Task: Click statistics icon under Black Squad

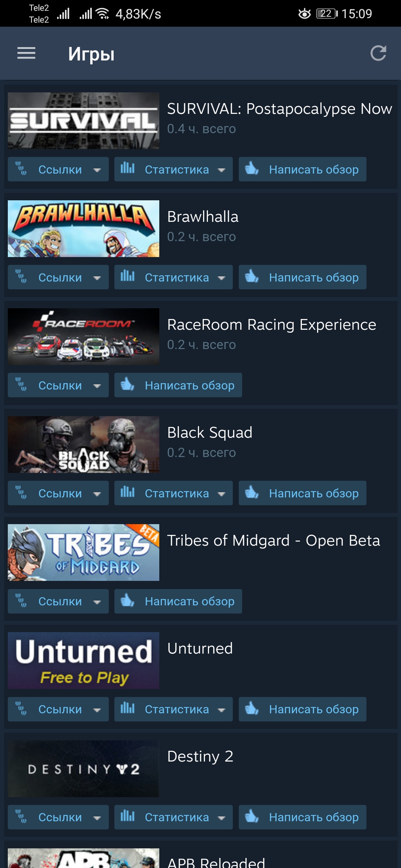Action: click(127, 492)
